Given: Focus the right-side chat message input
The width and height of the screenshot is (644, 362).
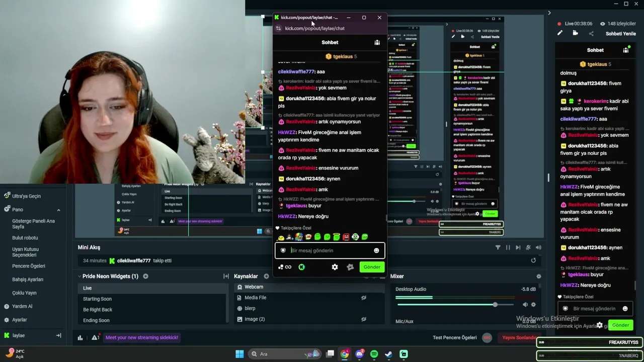Looking at the screenshot, I should point(595,309).
